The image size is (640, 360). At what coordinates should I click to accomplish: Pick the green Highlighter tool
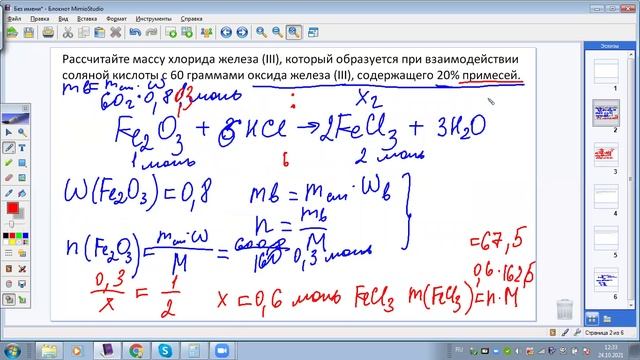pyautogui.click(x=9, y=163)
